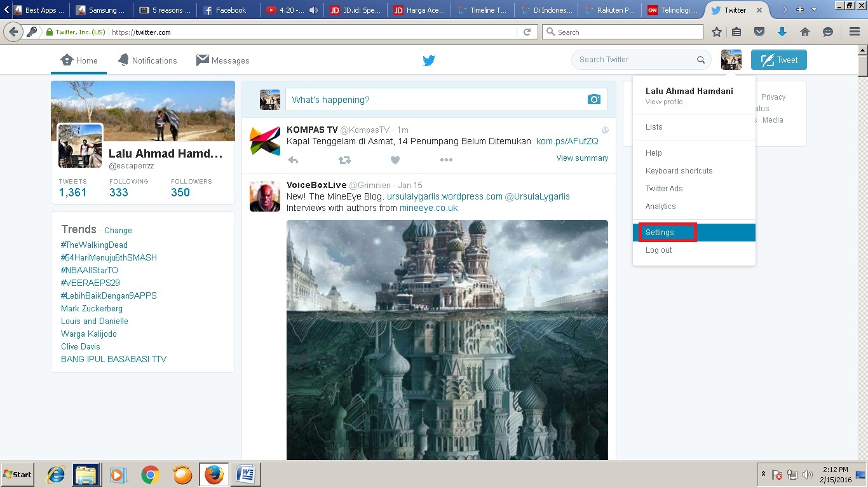This screenshot has width=868, height=488.
Task: Click the magnifier in Search Twitter box
Action: coord(701,59)
